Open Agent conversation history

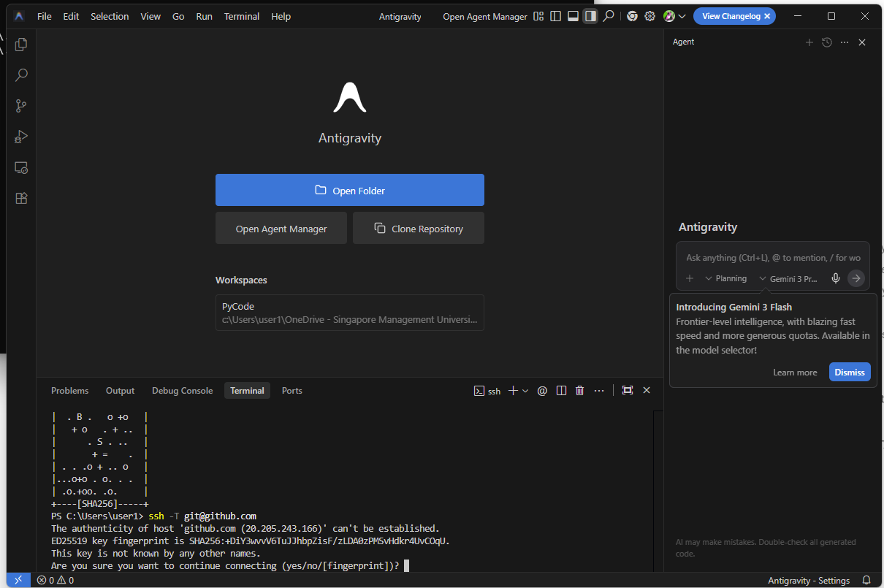pyautogui.click(x=827, y=42)
